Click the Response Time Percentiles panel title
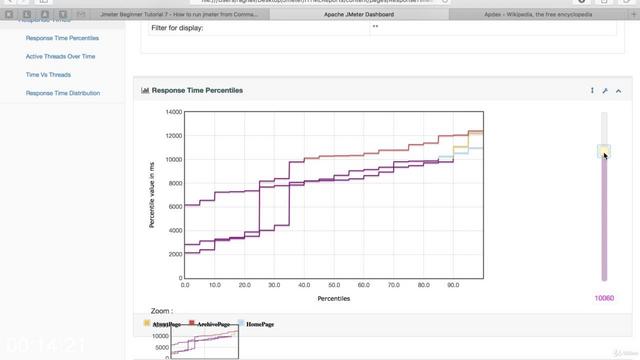Screen dimensions: 640x360 pos(197,90)
